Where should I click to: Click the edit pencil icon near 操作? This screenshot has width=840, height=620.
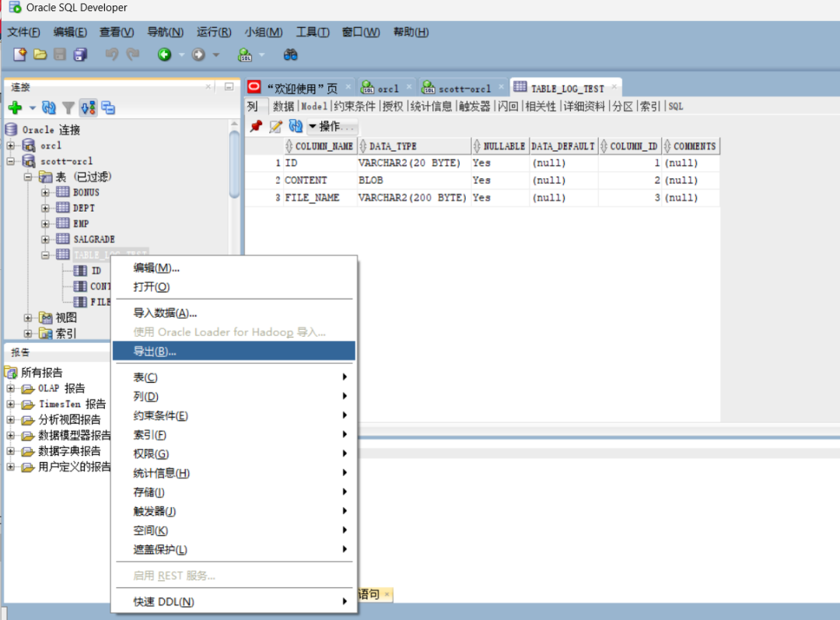click(275, 127)
